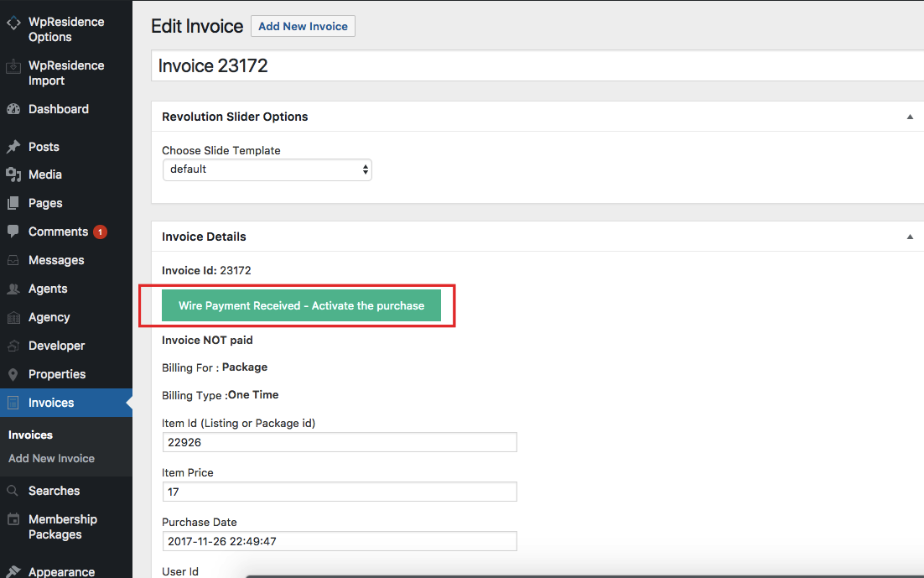Click the Purchase Date label
924x578 pixels.
(x=200, y=523)
